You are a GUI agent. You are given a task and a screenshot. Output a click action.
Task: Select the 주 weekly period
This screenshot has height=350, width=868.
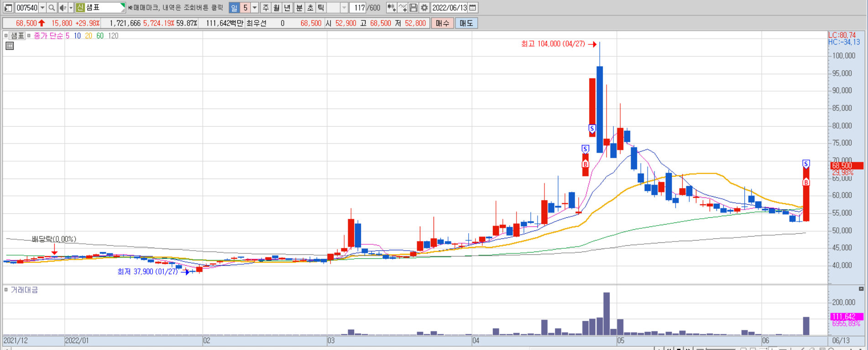[266, 8]
